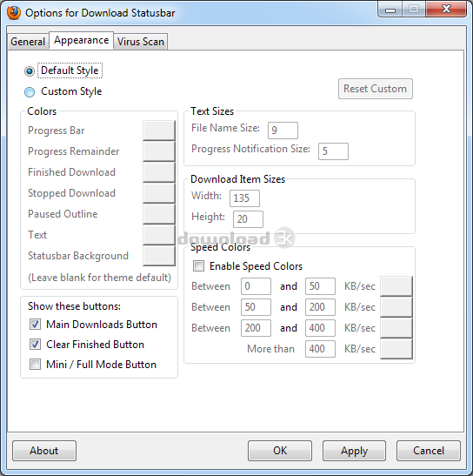The width and height of the screenshot is (473, 476).
Task: Click the first speed range lower field showing 0
Action: click(x=256, y=286)
